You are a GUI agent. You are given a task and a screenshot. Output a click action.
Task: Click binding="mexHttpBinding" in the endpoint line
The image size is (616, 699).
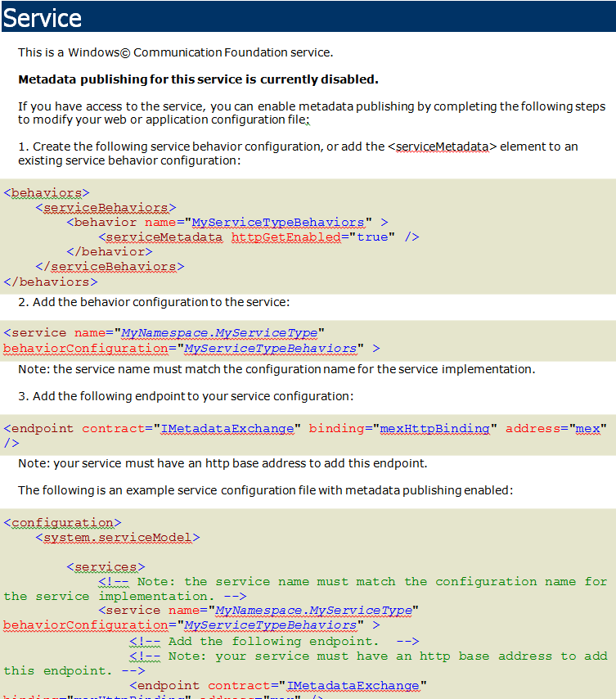click(402, 428)
